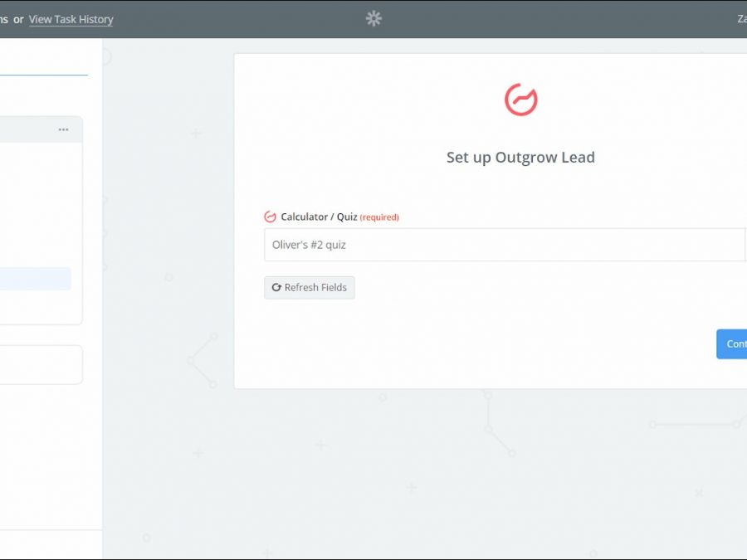Screen dimensions: 747x560
Task: Open View Task History
Action: tap(71, 19)
